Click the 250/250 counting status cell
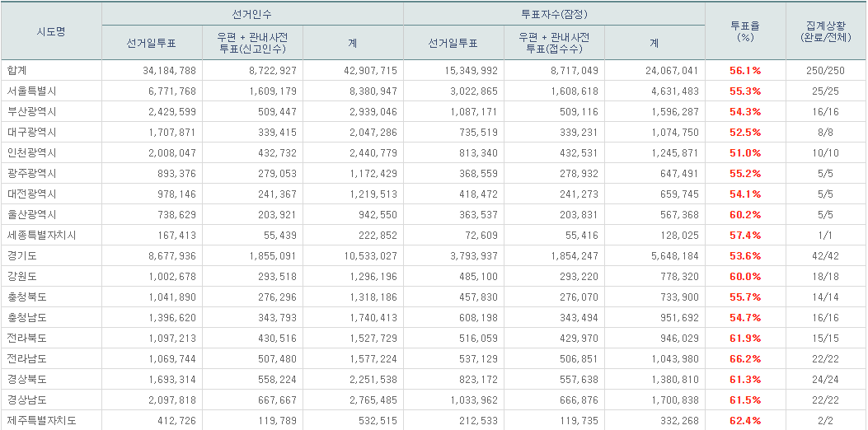868x430 pixels. pos(825,71)
